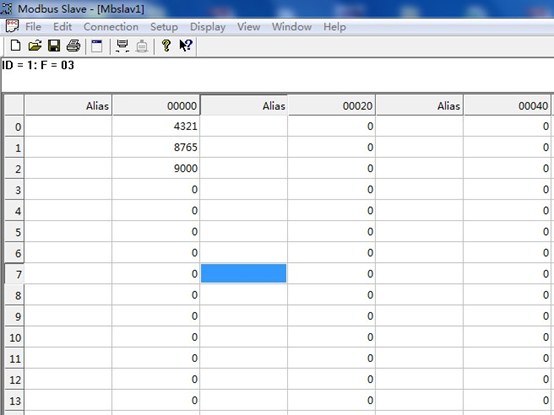
Task: Click the Disconnect toolbar icon
Action: [142, 46]
